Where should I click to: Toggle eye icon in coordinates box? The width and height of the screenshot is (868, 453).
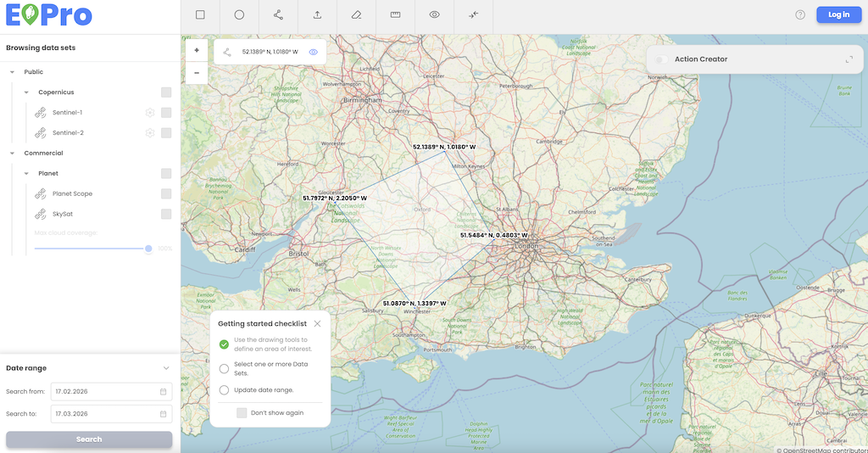pyautogui.click(x=314, y=52)
